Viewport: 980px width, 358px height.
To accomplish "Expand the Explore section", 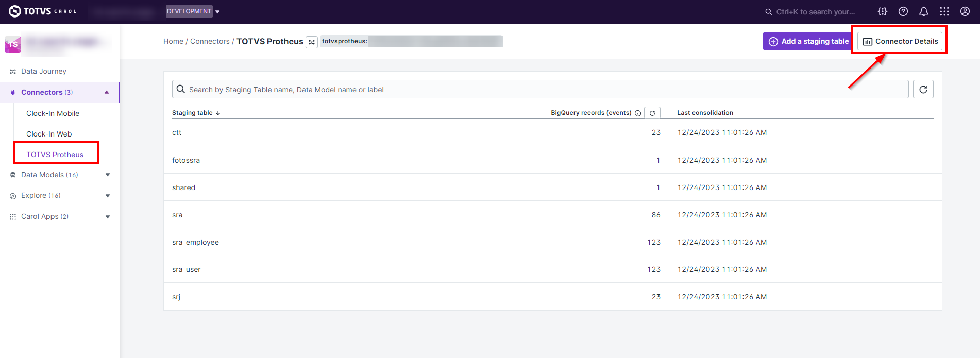I will click(108, 196).
